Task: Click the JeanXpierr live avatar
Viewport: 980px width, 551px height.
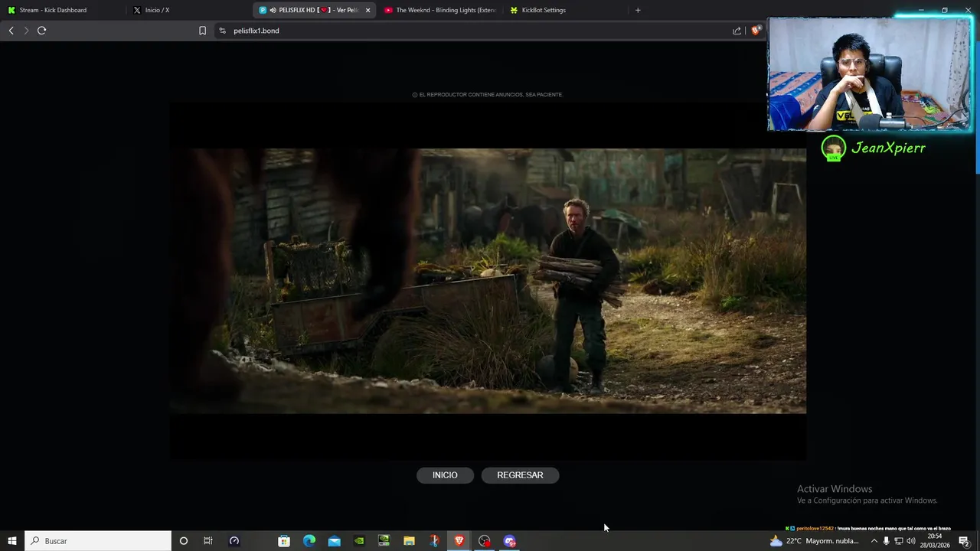Action: click(834, 148)
